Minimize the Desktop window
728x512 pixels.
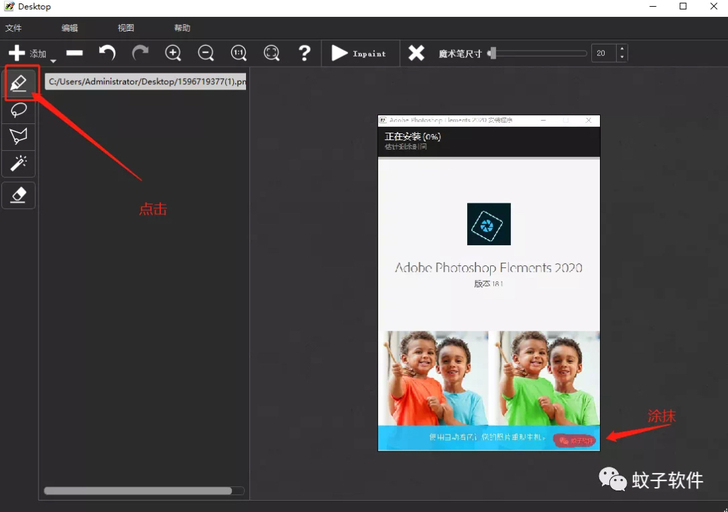pyautogui.click(x=653, y=6)
